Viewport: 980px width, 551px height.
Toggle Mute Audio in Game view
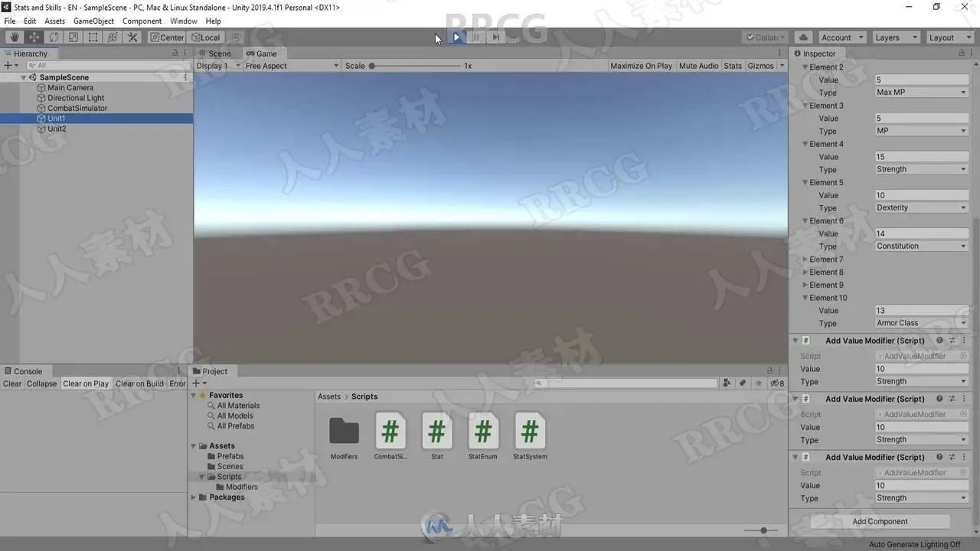[x=698, y=66]
